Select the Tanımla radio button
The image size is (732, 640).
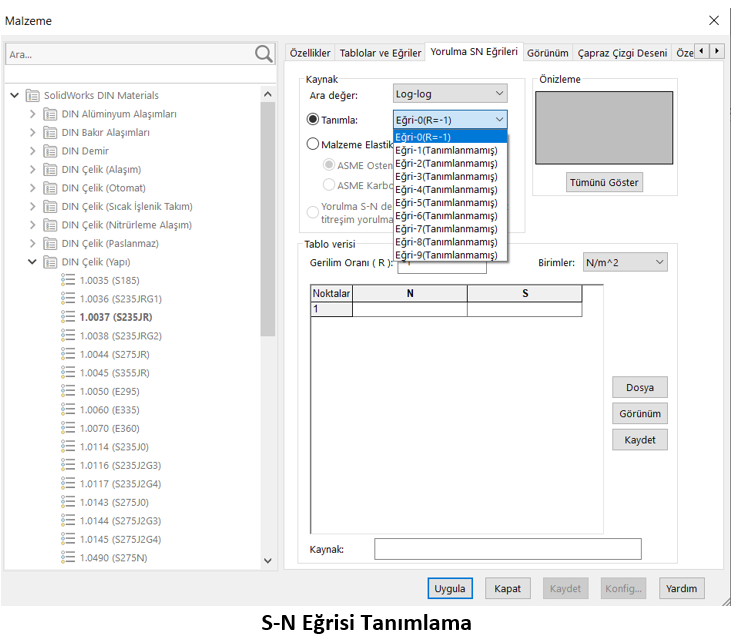(313, 120)
